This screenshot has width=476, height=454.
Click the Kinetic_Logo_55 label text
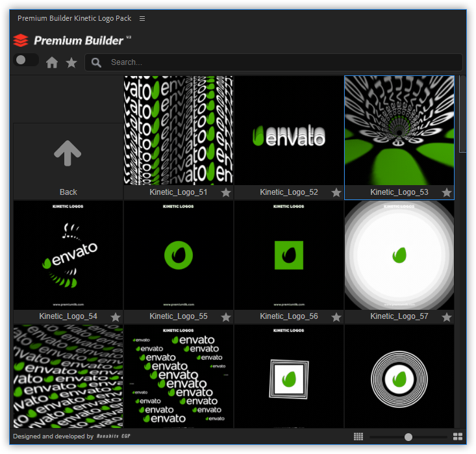[179, 316]
